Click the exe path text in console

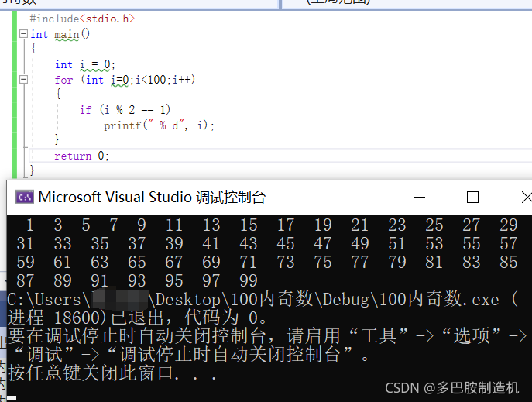(x=253, y=300)
